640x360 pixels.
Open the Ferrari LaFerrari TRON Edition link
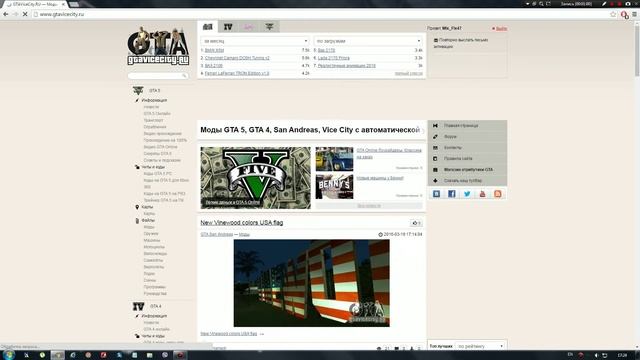[x=237, y=73]
